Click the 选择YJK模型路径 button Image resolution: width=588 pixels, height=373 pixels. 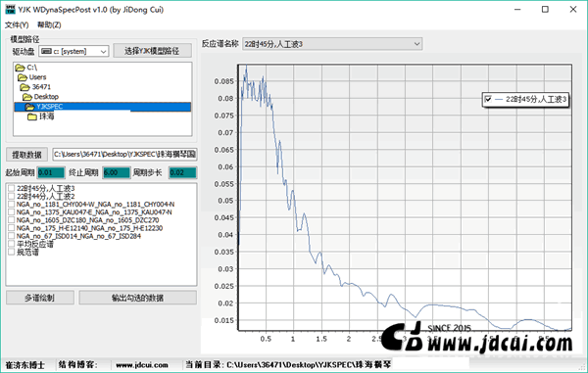[x=152, y=51]
